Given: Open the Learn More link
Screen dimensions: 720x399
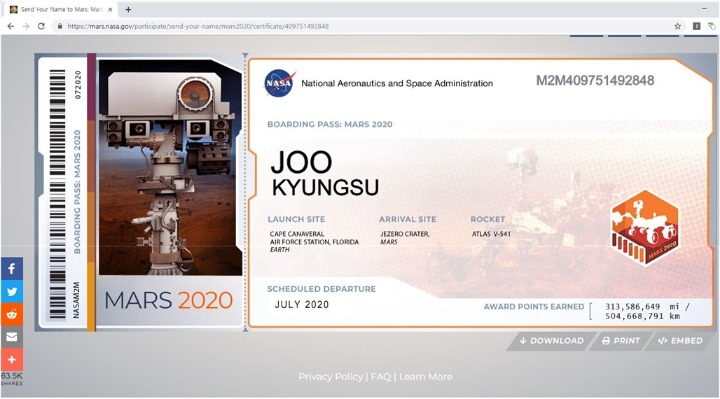Looking at the screenshot, I should pyautogui.click(x=426, y=377).
